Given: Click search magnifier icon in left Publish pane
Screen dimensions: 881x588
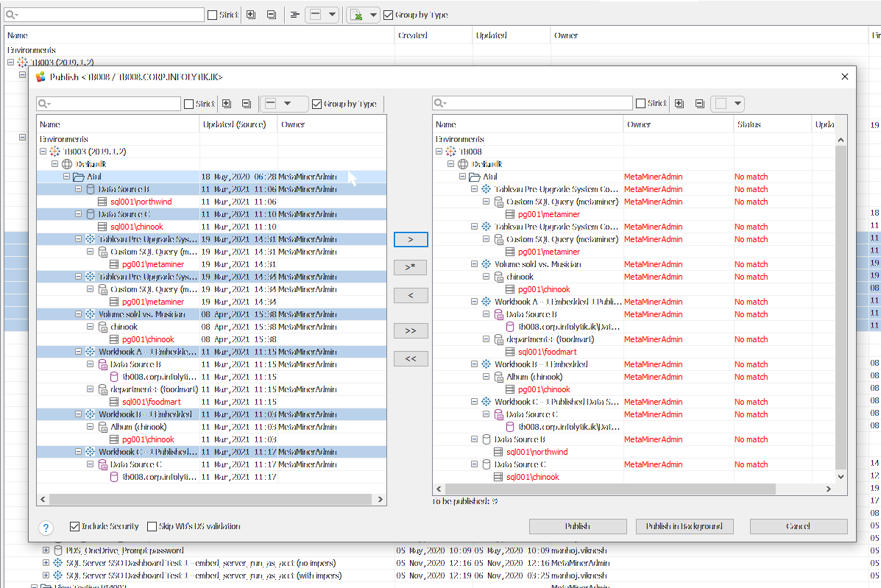Looking at the screenshot, I should point(44,104).
